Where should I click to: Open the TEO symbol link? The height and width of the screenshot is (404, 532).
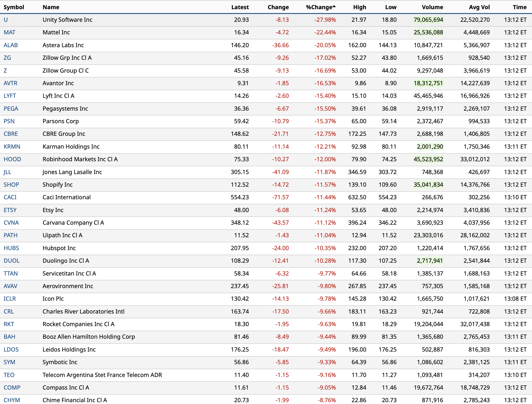9,375
